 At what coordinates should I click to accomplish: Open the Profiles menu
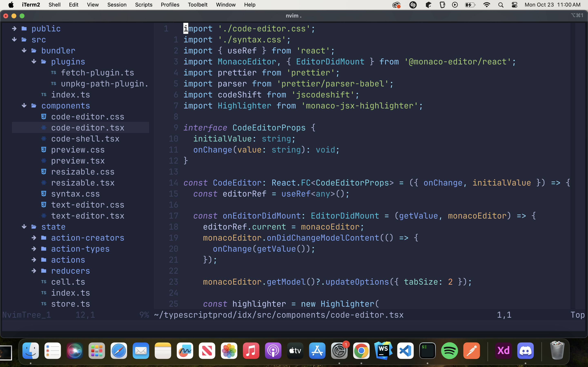(x=170, y=5)
